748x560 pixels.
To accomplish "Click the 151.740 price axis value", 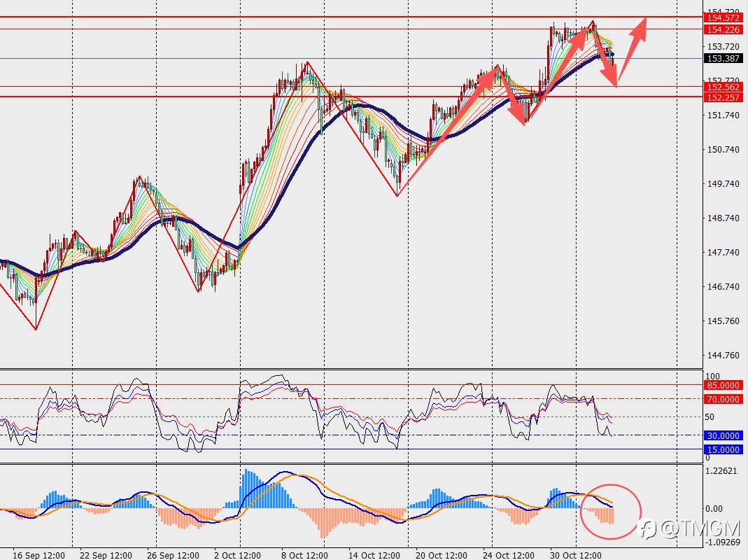I will point(724,115).
